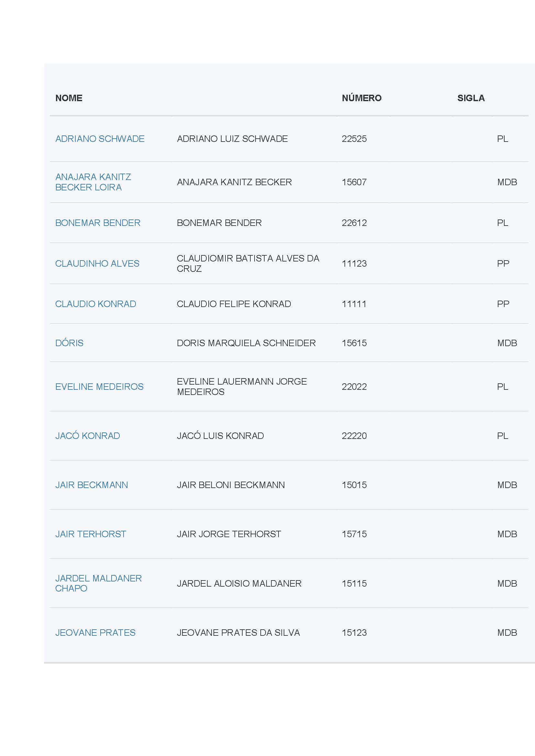
Task: Select number 22525 cell
Action: 354,139
